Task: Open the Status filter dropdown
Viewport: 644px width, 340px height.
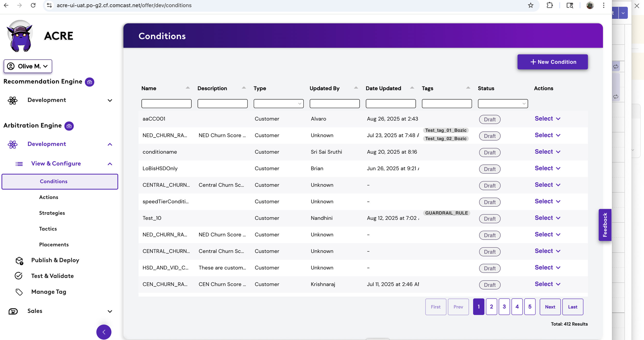Action: [503, 103]
